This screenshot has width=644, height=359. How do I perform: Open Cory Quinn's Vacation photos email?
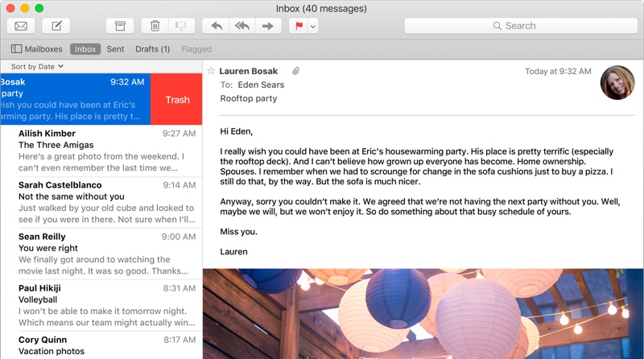[x=101, y=345]
